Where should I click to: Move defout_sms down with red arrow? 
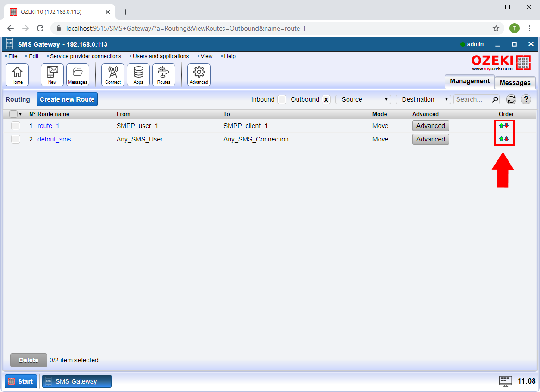(x=506, y=139)
